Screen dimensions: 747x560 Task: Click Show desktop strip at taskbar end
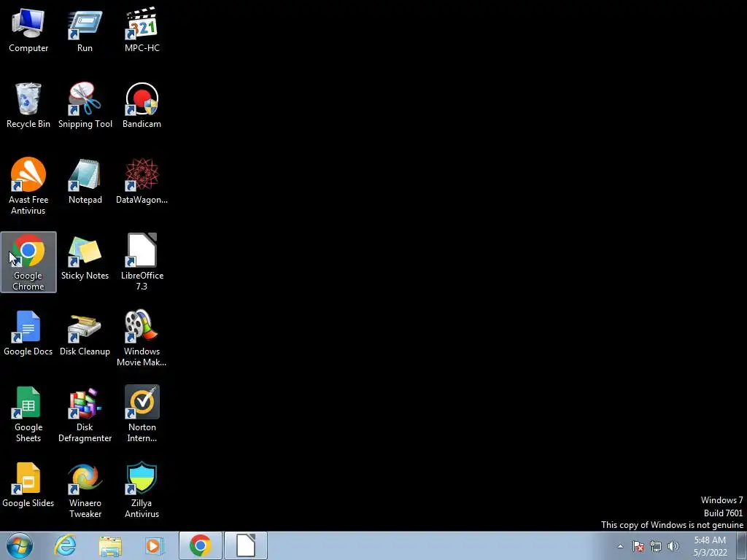(x=742, y=545)
